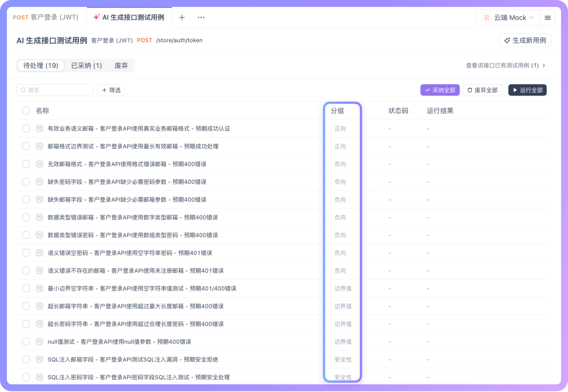Select all test cases with header checkbox
This screenshot has width=568, height=392.
click(x=26, y=111)
